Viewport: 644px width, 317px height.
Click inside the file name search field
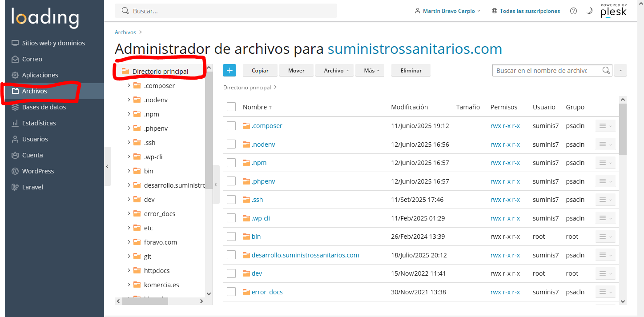click(547, 70)
